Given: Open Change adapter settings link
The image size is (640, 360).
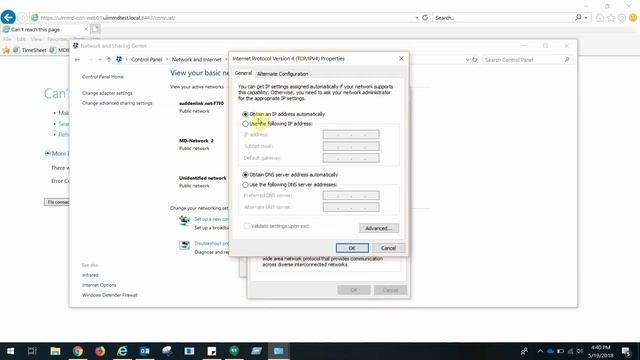Looking at the screenshot, I should (107, 93).
